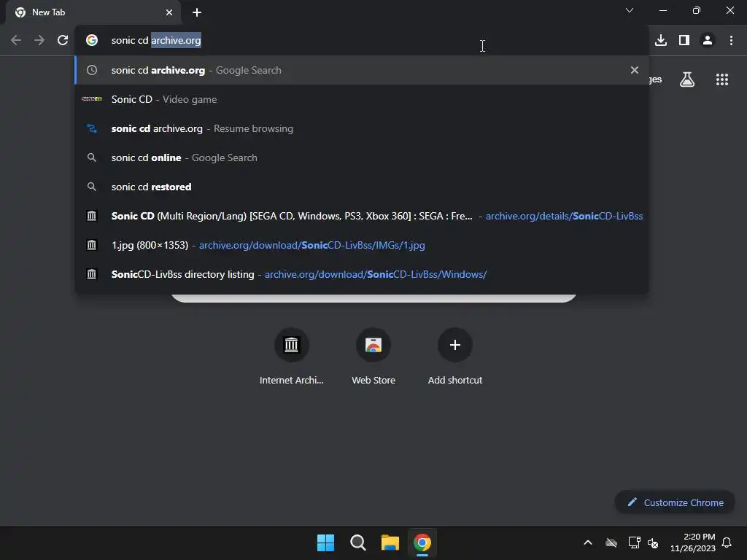Image resolution: width=747 pixels, height=560 pixels.
Task: Select the New Tab browser tab
Action: pos(94,12)
